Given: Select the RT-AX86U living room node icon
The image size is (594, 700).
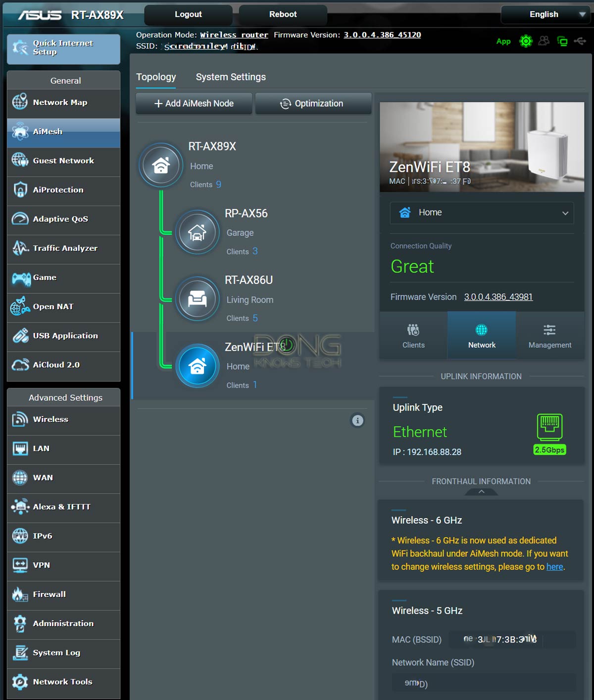Looking at the screenshot, I should tap(198, 299).
